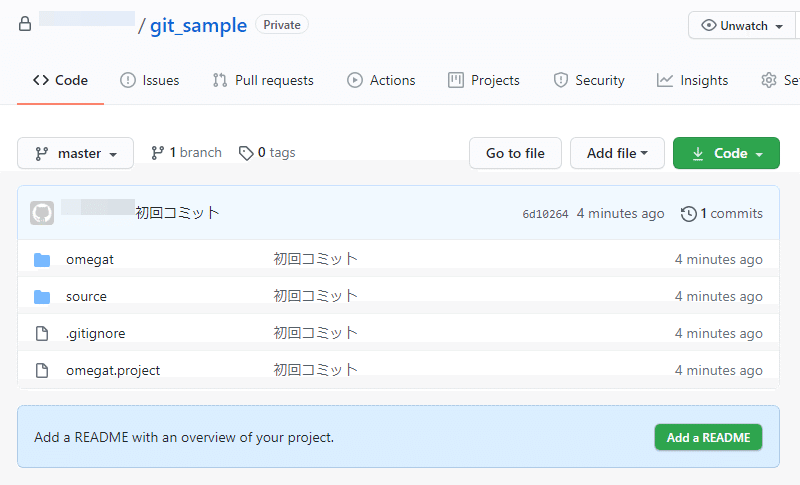Click the omegat folder icon

pyautogui.click(x=42, y=260)
